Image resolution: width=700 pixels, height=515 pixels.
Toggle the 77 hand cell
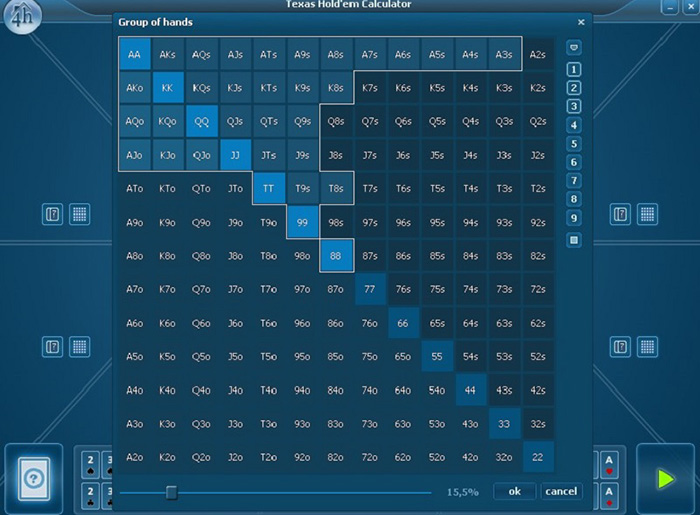click(x=370, y=289)
